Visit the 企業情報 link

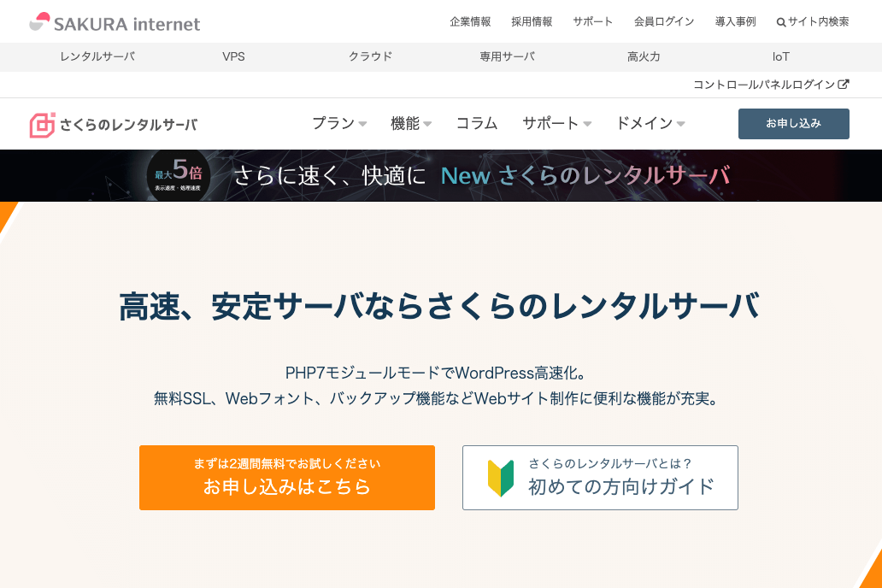pyautogui.click(x=470, y=22)
